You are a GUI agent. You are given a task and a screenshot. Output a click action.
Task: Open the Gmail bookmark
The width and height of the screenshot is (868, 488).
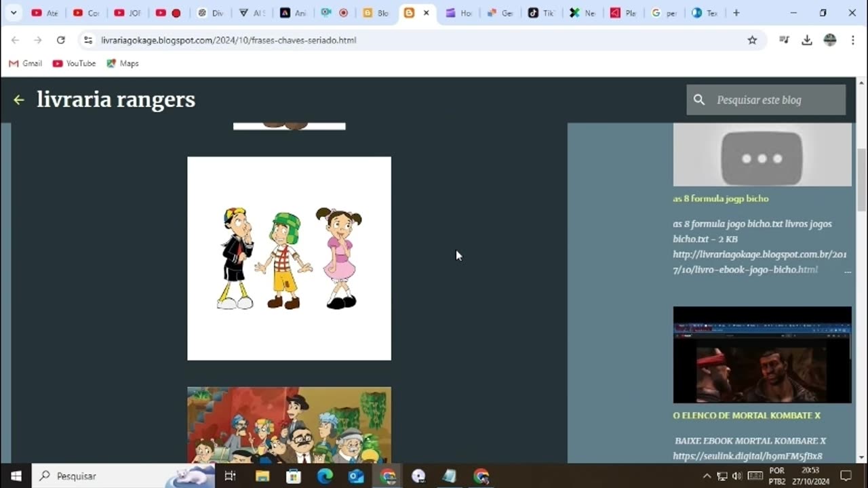click(x=25, y=63)
